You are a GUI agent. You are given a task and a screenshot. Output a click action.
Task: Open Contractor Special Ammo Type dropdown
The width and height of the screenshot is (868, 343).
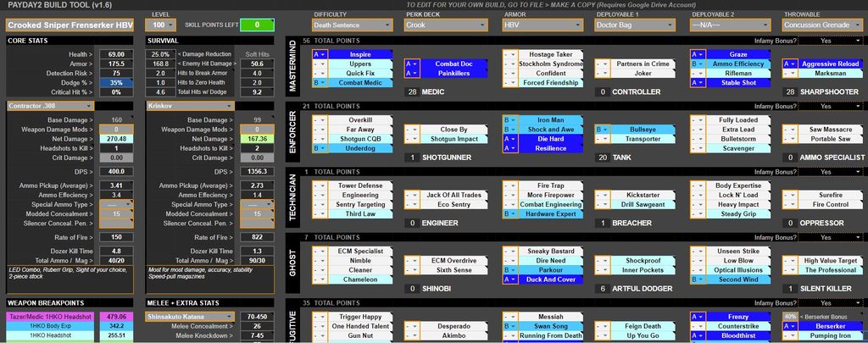pos(116,205)
